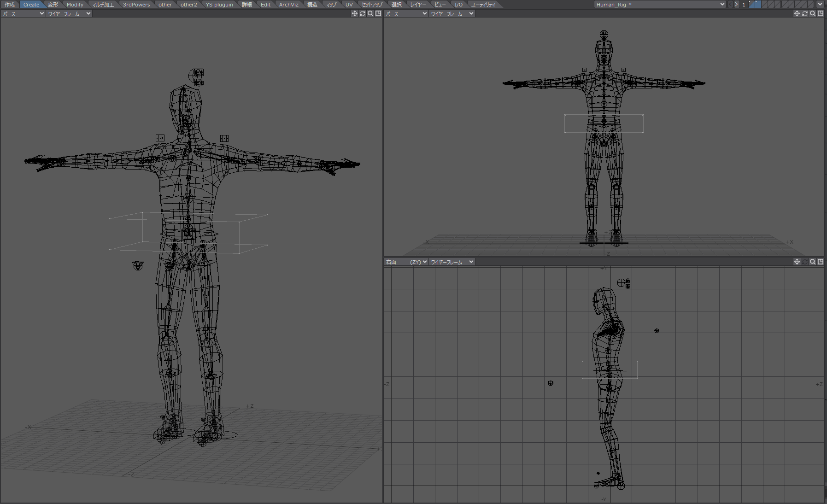Click the pan icon in the top-right viewport header

click(797, 14)
